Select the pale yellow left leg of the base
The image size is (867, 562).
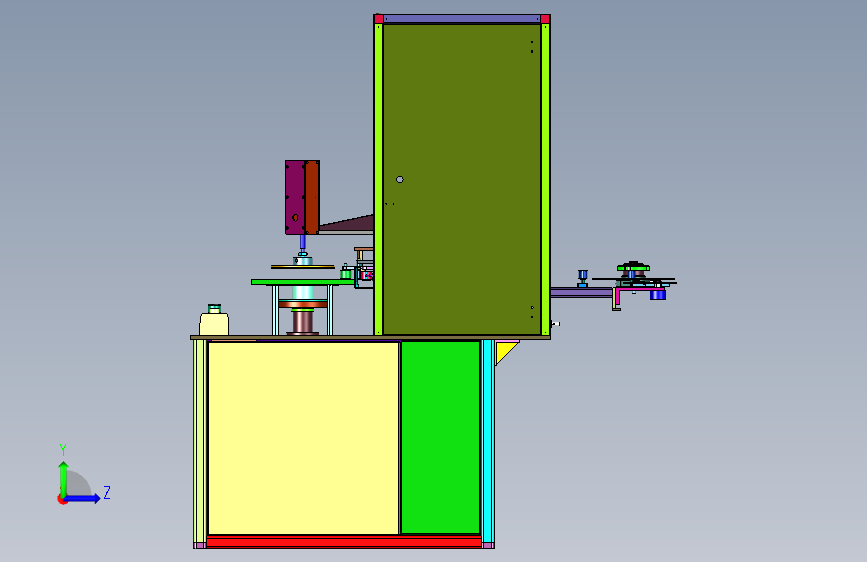(199, 441)
